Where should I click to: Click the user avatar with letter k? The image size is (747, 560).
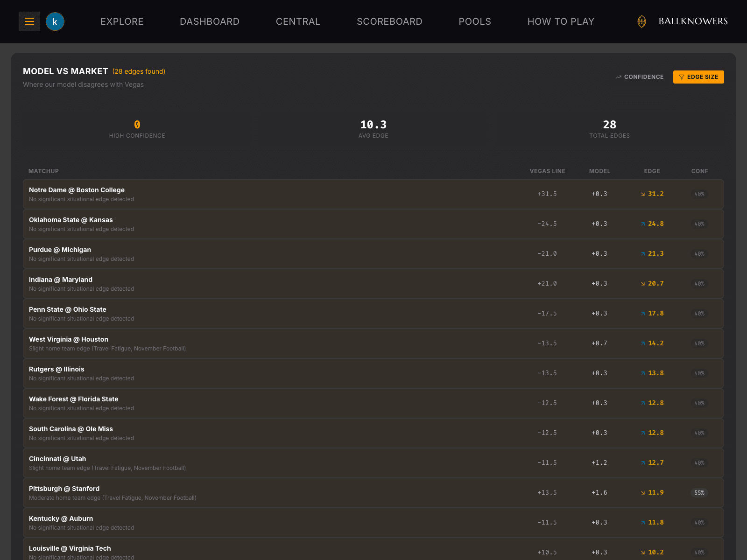pyautogui.click(x=55, y=21)
